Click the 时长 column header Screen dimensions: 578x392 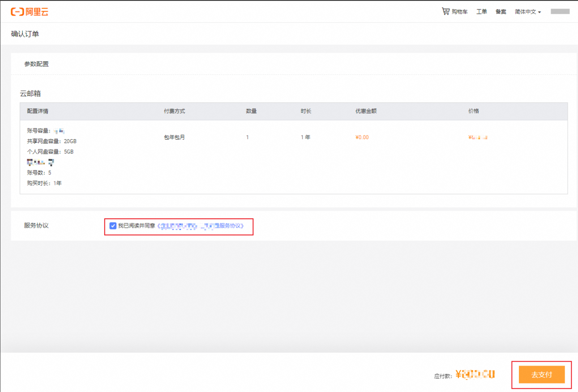click(306, 111)
